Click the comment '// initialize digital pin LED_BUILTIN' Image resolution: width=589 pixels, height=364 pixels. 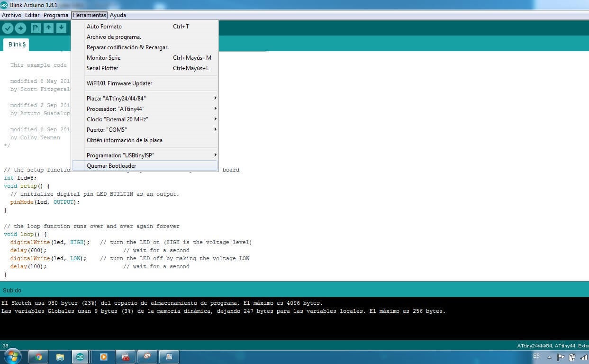click(x=95, y=194)
